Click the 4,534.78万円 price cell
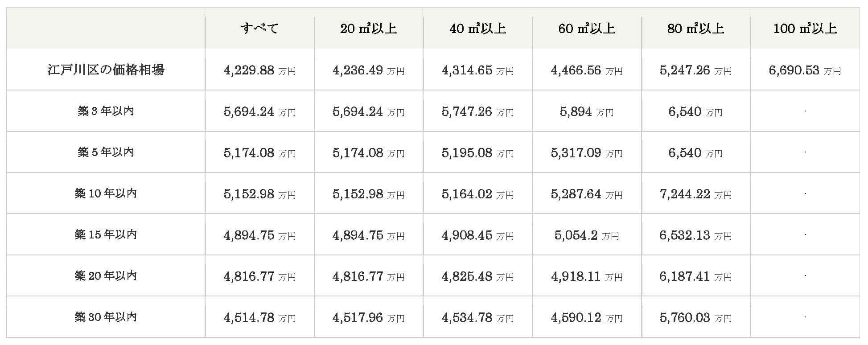The height and width of the screenshot is (345, 868). pos(477,318)
